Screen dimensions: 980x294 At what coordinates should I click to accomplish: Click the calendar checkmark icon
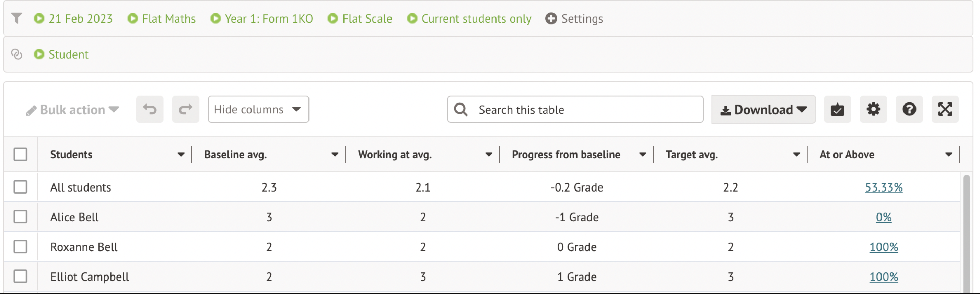pos(837,109)
